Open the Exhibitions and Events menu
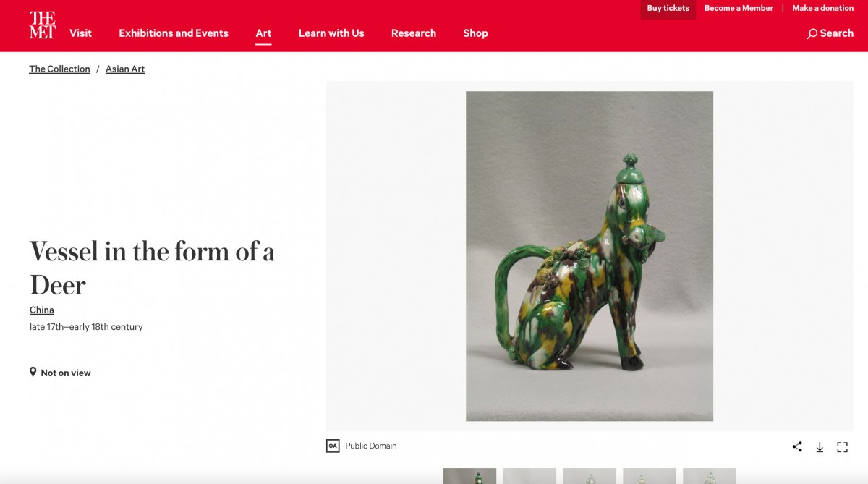 click(x=174, y=33)
